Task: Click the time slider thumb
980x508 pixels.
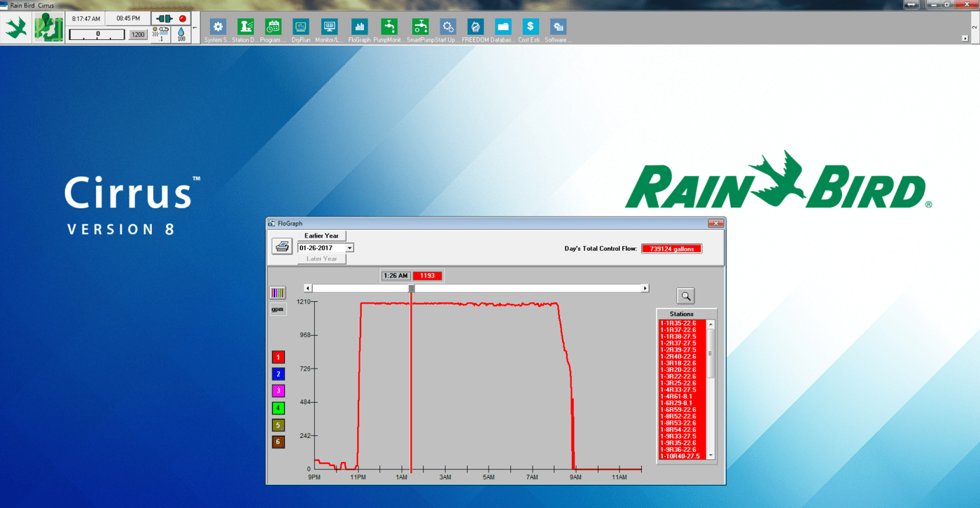Action: click(412, 288)
